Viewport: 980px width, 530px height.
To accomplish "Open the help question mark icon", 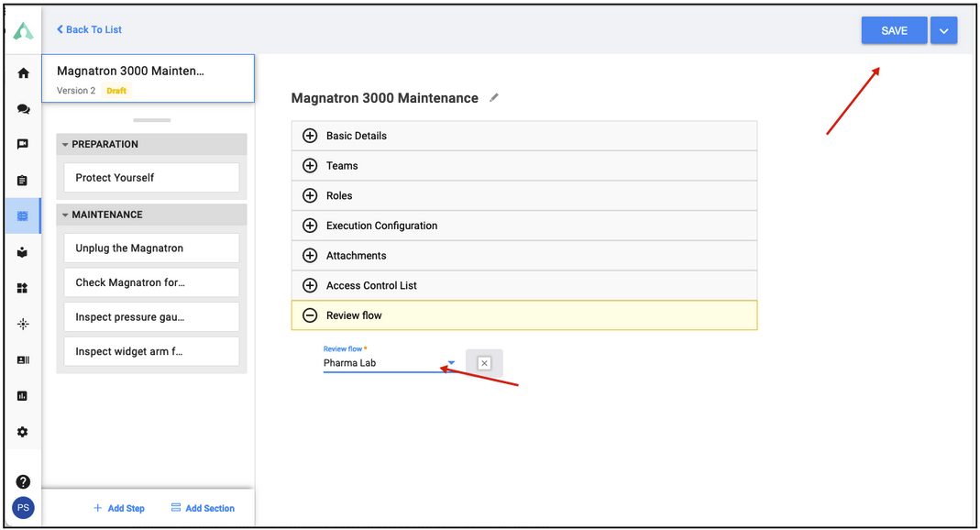I will click(x=23, y=482).
